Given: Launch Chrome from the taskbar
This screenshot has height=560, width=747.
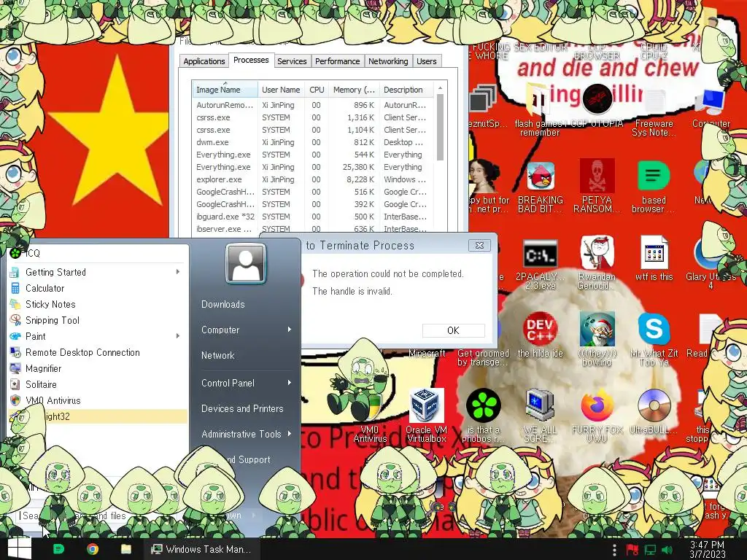Looking at the screenshot, I should point(93,549).
